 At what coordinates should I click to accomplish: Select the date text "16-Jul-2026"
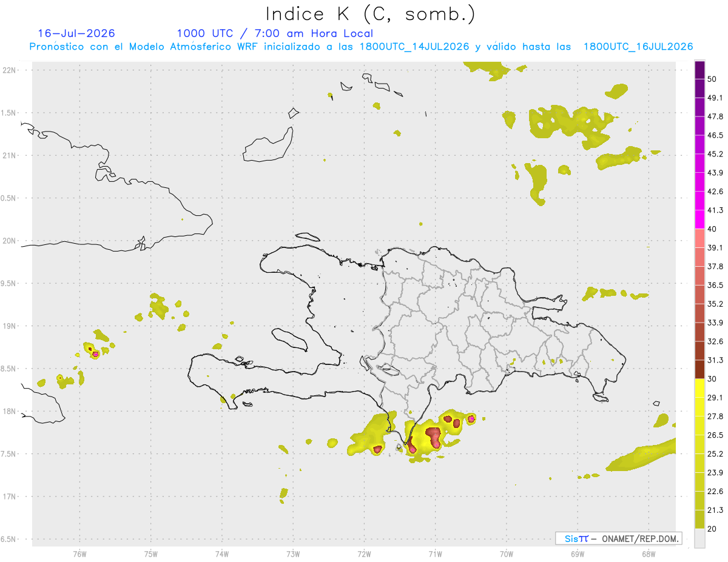(76, 33)
